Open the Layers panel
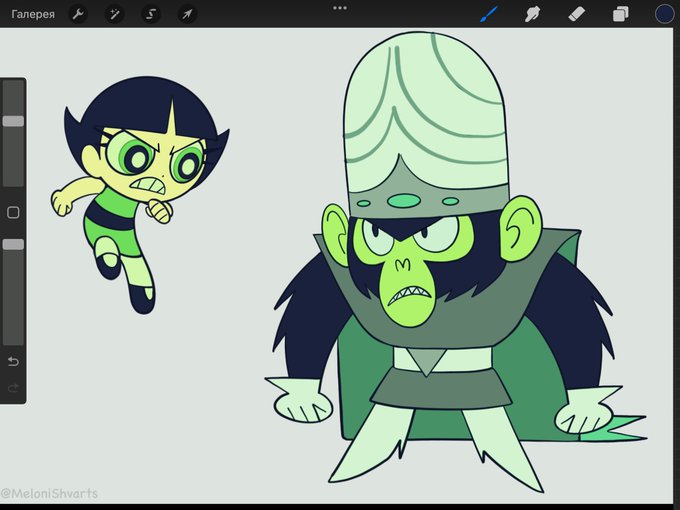680x510 pixels. [621, 14]
